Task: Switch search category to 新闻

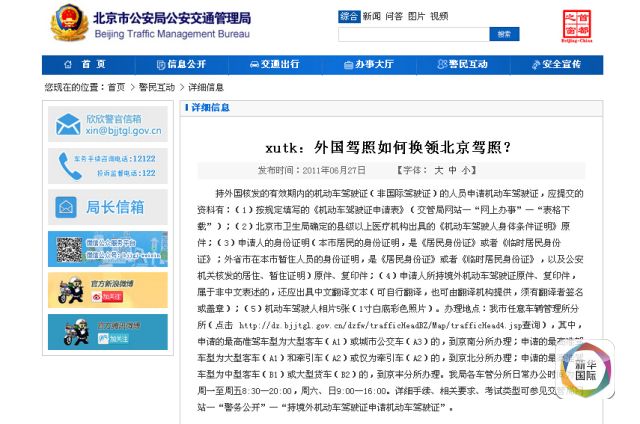Action: (x=372, y=16)
